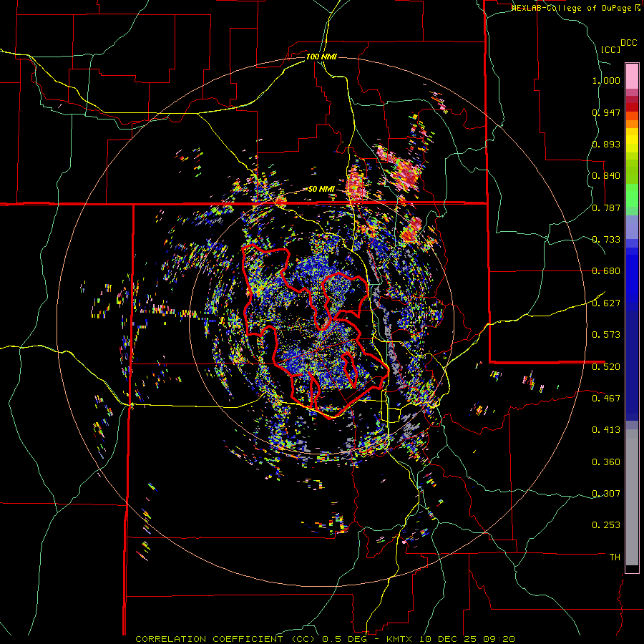Viewport: 644px width, 644px height.
Task: Click the DCC product label
Action: 629,43
